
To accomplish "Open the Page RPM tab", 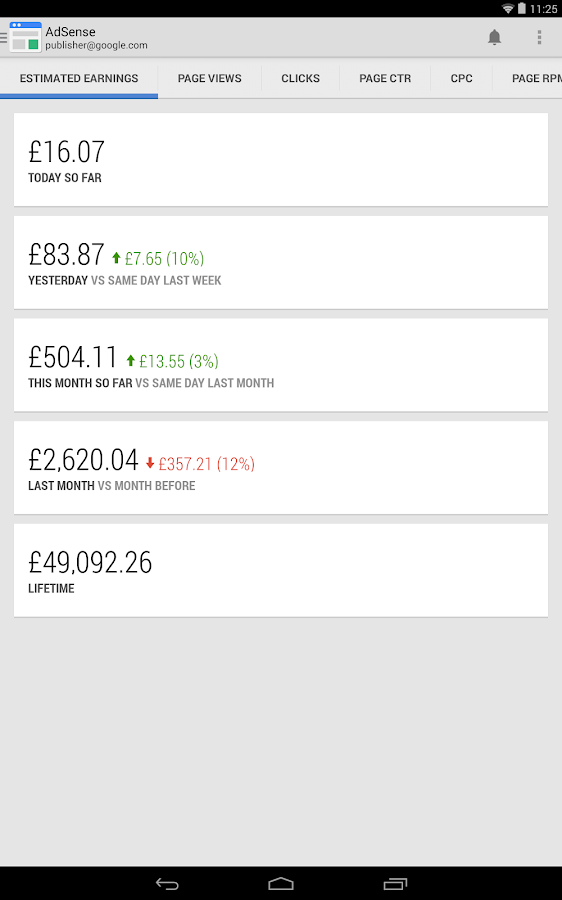I will pyautogui.click(x=528, y=79).
